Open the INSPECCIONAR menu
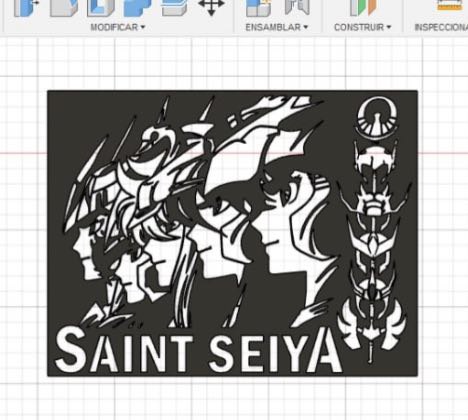468x420 pixels. click(x=441, y=27)
